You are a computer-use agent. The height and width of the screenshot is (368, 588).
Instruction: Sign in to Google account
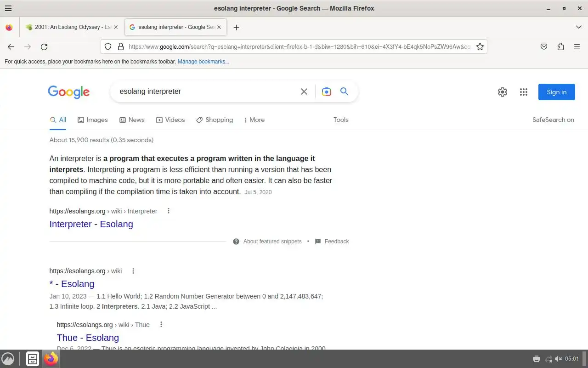(x=556, y=92)
